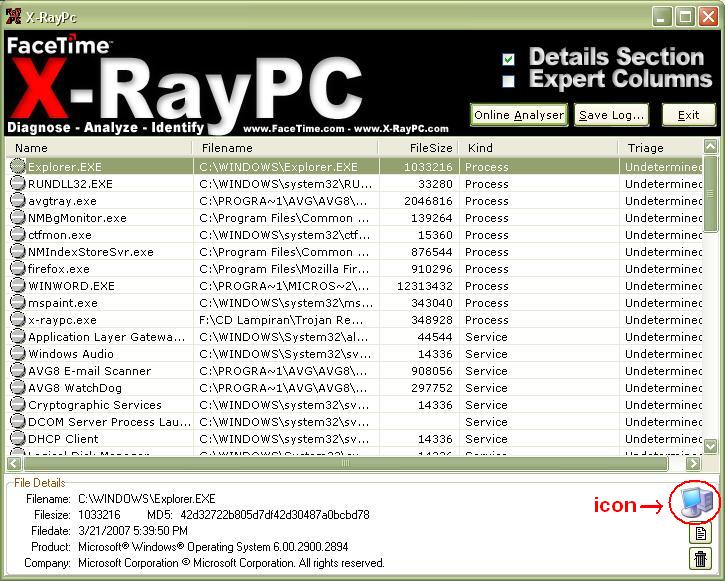Click the 12313432 file size cell
Image resolution: width=725 pixels, height=581 pixels.
(x=424, y=286)
